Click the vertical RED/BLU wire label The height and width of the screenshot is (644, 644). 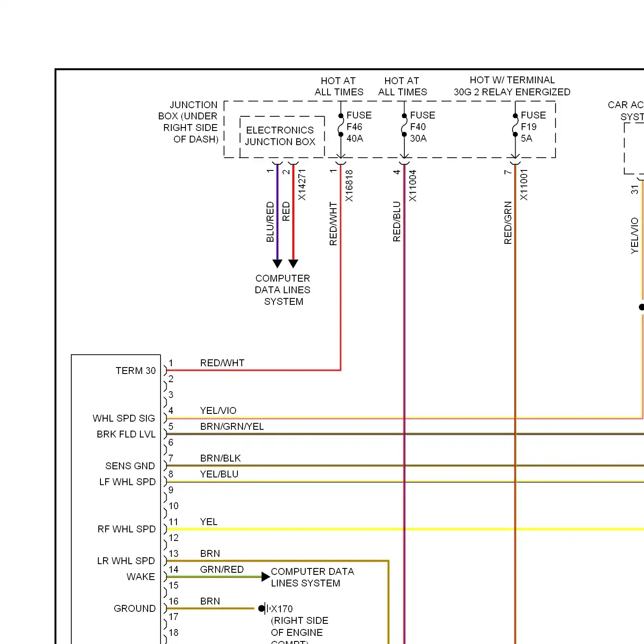pyautogui.click(x=397, y=222)
